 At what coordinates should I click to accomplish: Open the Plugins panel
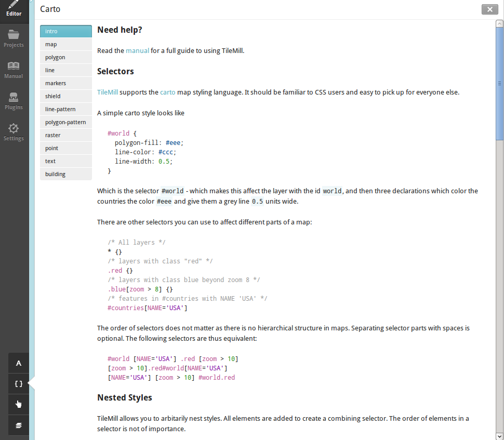click(14, 101)
